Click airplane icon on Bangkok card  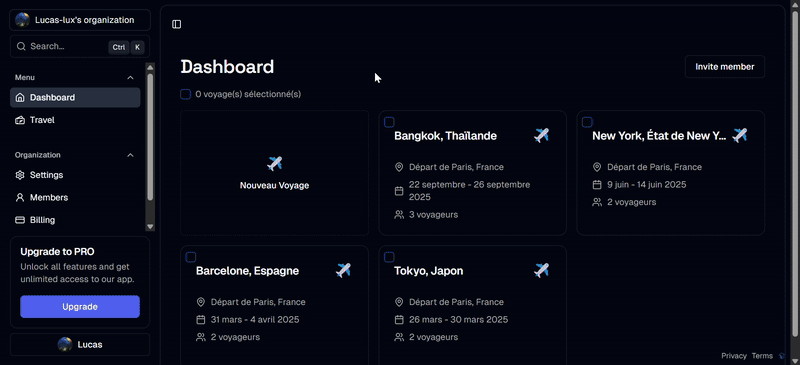point(541,136)
